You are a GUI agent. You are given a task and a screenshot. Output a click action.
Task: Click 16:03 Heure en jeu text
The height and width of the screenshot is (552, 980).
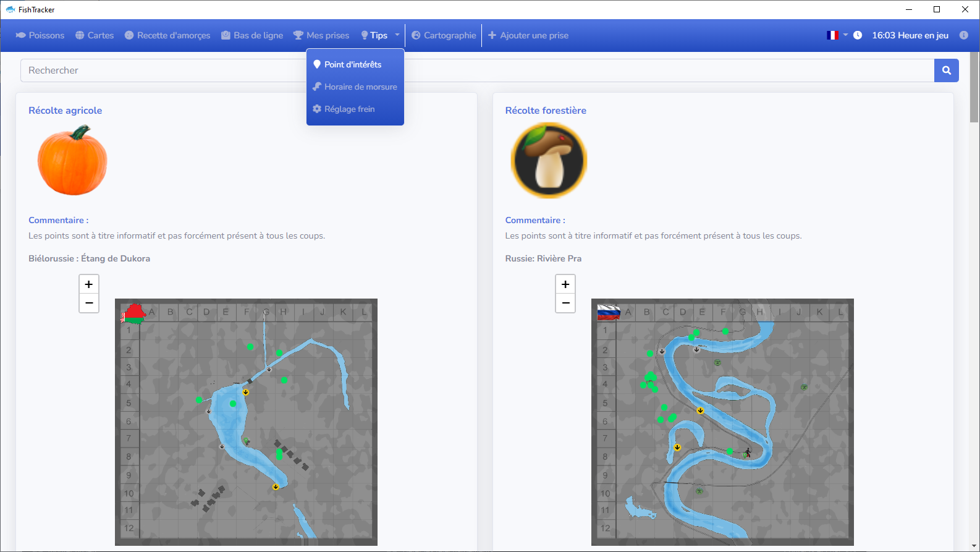910,35
